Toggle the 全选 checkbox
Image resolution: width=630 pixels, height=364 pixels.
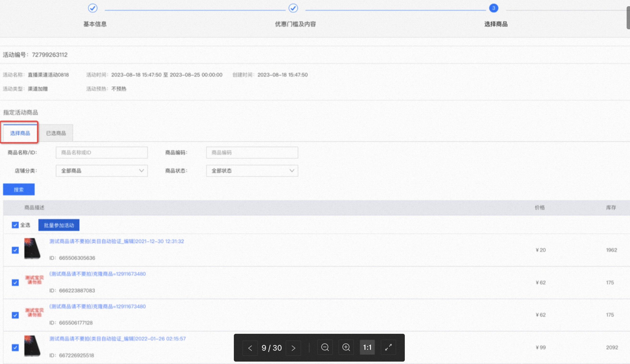(15, 225)
